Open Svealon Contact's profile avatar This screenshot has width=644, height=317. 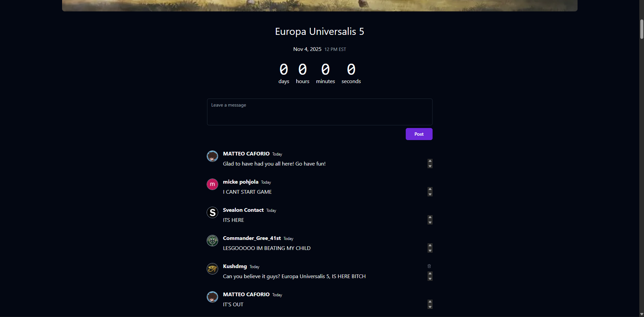pyautogui.click(x=212, y=212)
